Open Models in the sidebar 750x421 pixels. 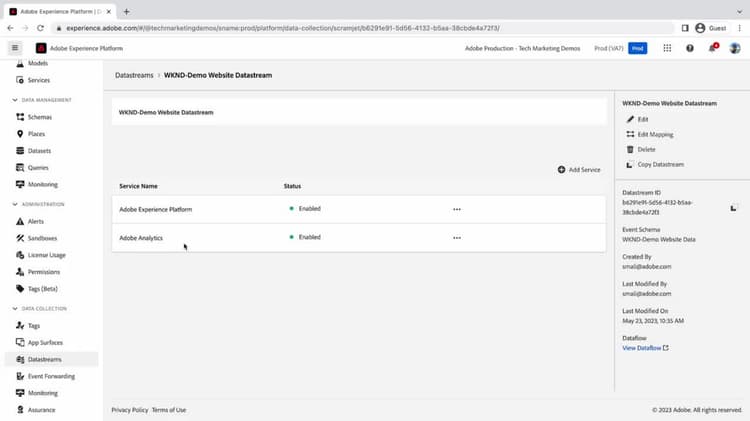37,63
